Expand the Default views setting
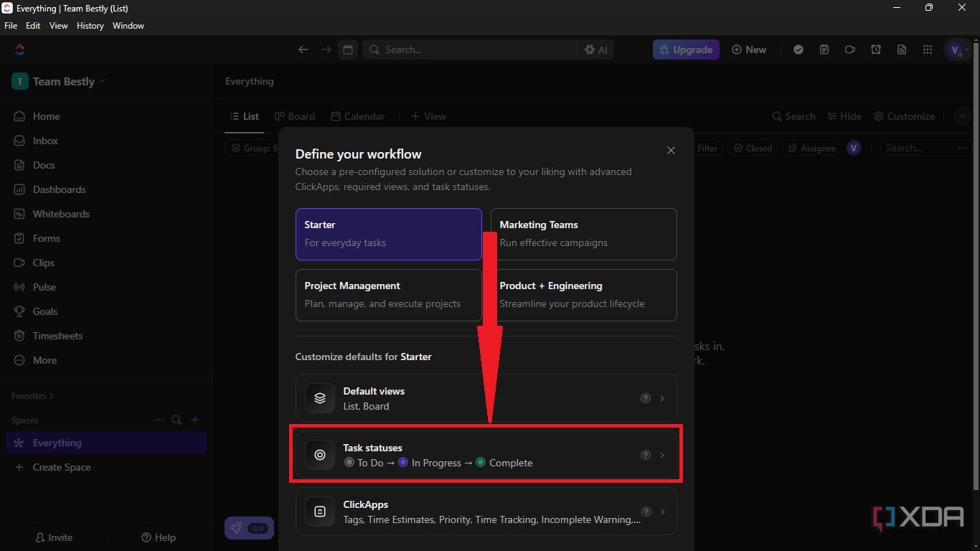The image size is (980, 551). [486, 398]
